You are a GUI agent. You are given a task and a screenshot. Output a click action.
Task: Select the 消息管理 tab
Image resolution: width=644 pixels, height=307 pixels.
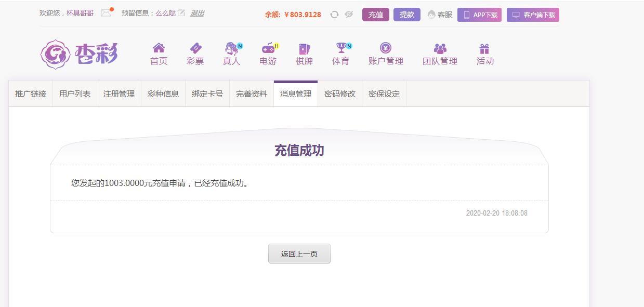click(x=296, y=94)
